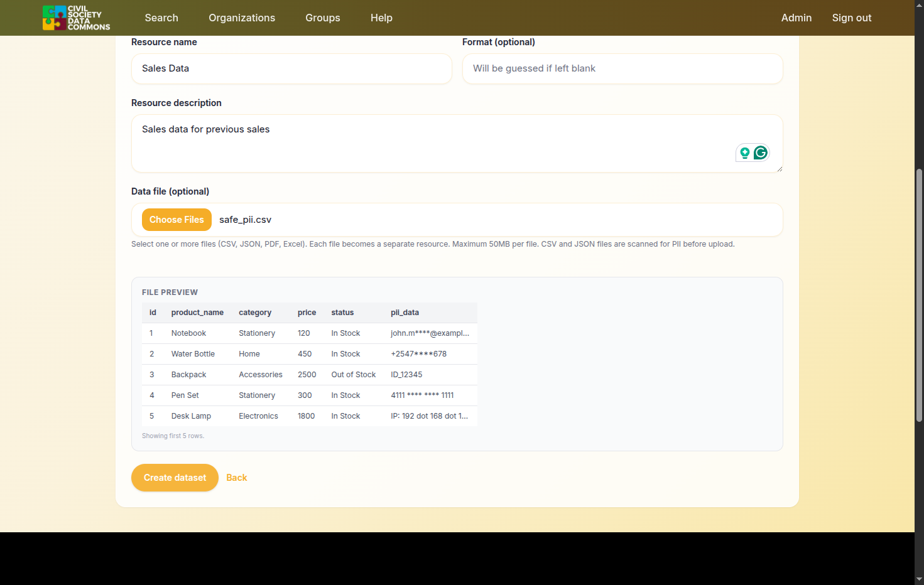Screen dimensions: 924x585
Task: Click the Choose Files button
Action: [x=177, y=220]
